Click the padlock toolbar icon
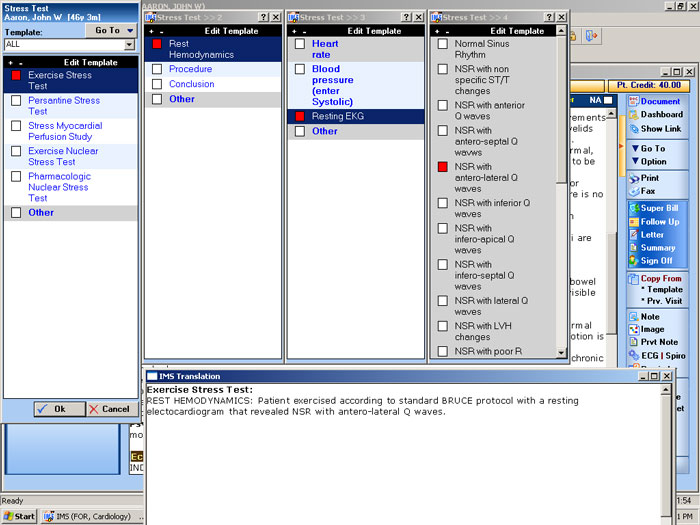Viewport: 700px width, 525px height. click(x=573, y=36)
